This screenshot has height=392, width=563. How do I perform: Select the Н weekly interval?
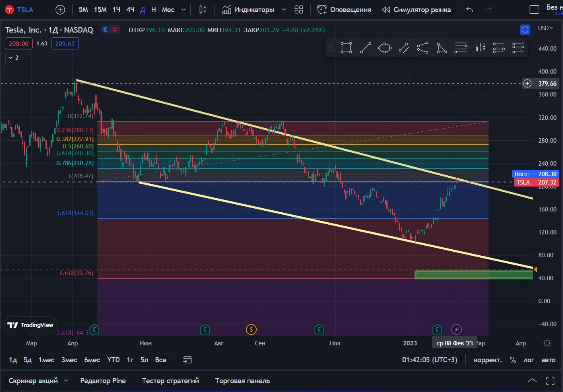tap(153, 10)
